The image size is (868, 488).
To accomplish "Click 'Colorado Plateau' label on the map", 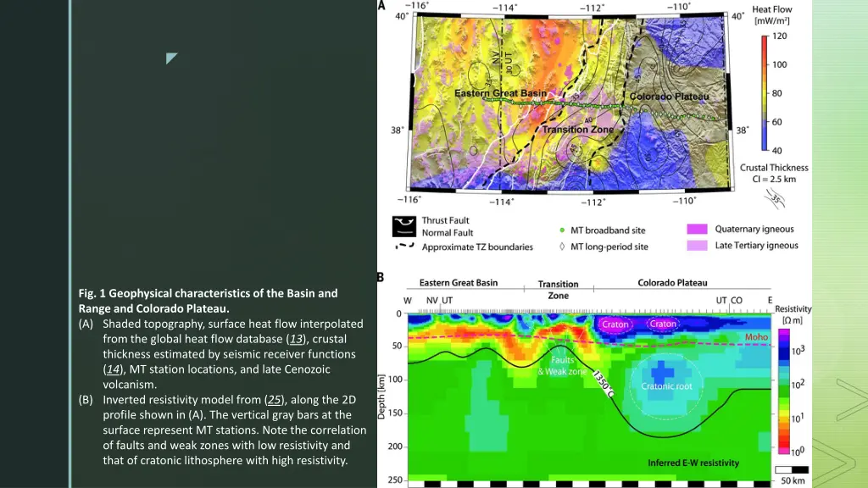I will [670, 97].
